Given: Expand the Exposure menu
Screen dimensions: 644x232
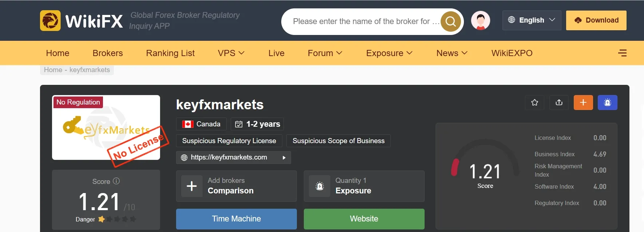Looking at the screenshot, I should coord(389,53).
